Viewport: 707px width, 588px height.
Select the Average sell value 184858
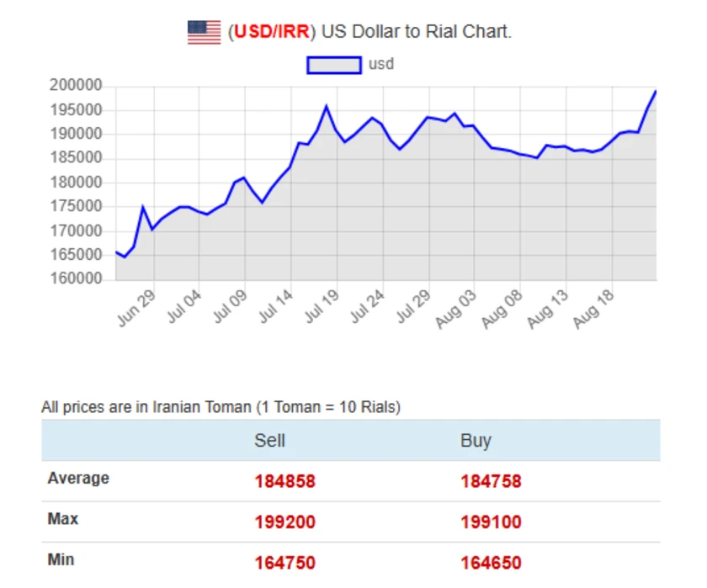[x=285, y=481]
